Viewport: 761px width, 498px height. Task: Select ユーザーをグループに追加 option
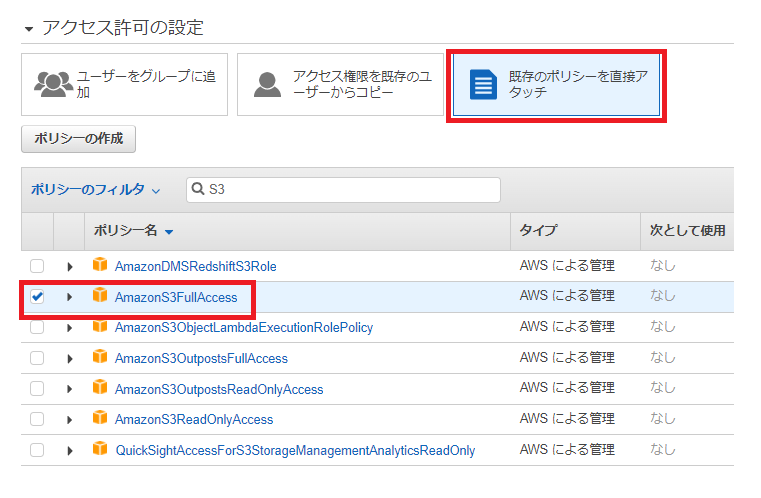[124, 84]
